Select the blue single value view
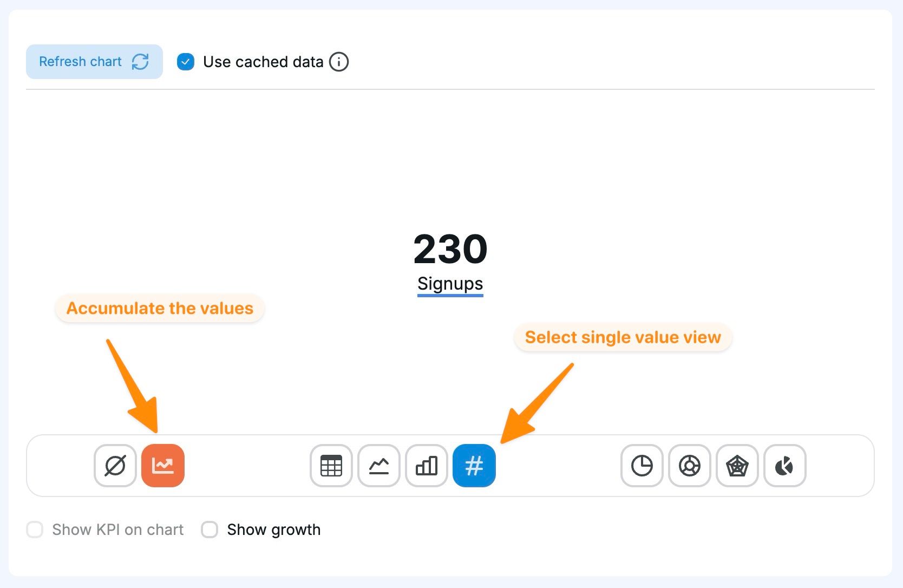The width and height of the screenshot is (903, 588). tap(474, 466)
